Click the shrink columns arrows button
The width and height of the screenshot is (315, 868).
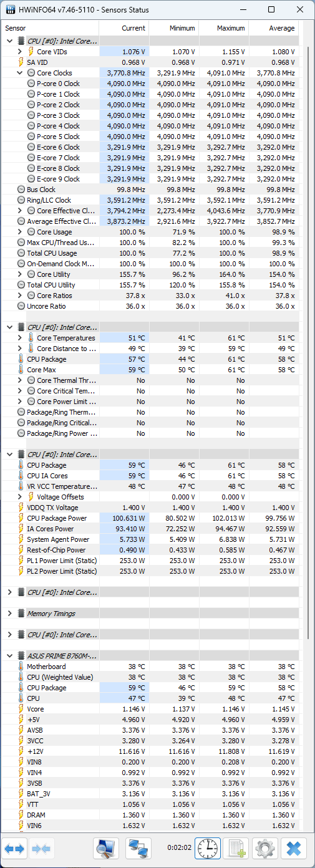[x=42, y=848]
